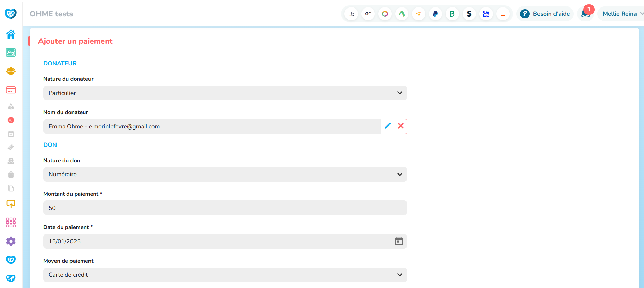
Task: Click the Montant du paiement field
Action: click(x=225, y=208)
